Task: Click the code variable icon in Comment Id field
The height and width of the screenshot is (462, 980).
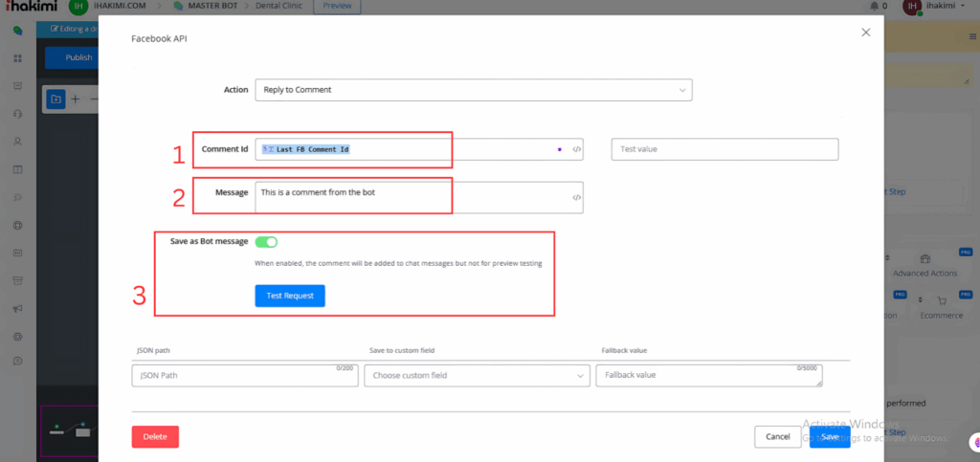Action: pyautogui.click(x=576, y=149)
